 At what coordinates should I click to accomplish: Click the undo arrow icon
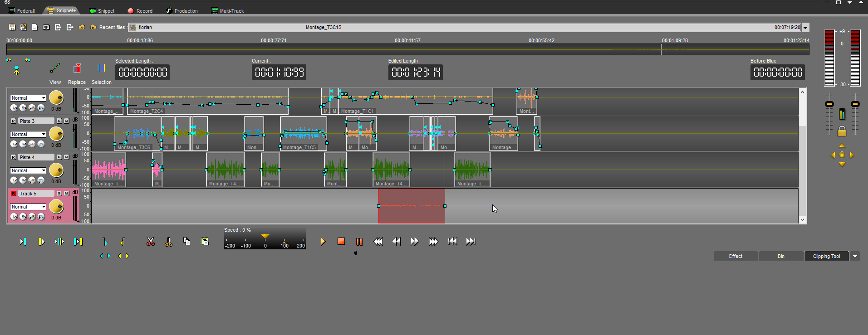(82, 27)
